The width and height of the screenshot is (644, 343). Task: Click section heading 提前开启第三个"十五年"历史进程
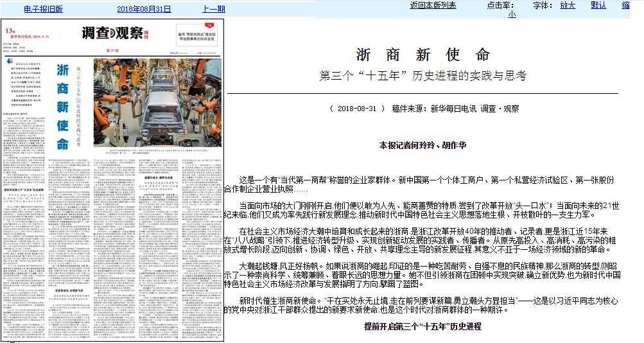(422, 326)
